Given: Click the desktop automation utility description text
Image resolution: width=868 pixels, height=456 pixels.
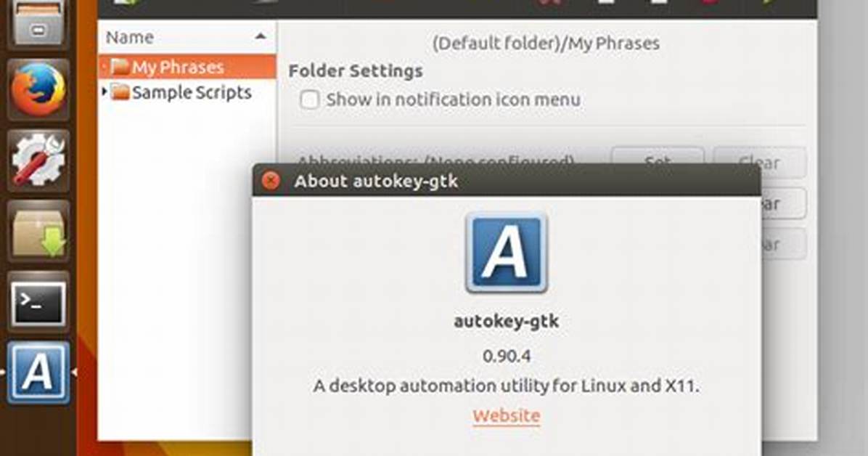Looking at the screenshot, I should pyautogui.click(x=507, y=386).
